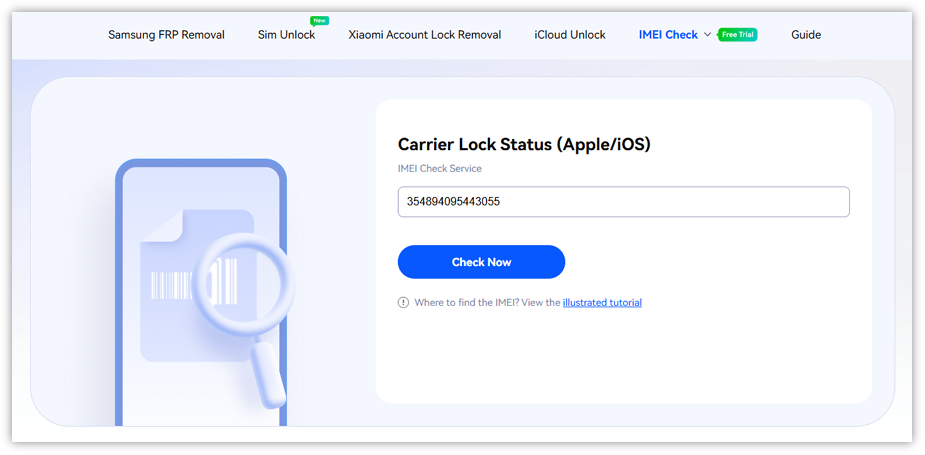Click the Check Now button
The height and width of the screenshot is (455, 925).
tap(481, 262)
